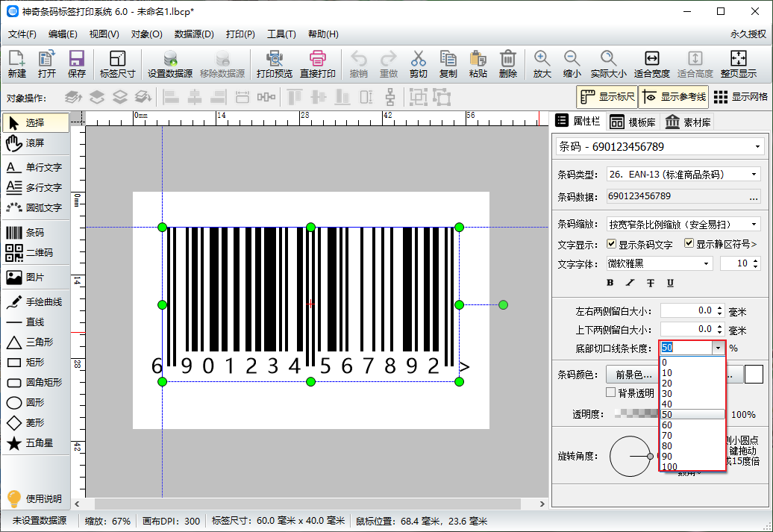
Task: Click 整页显示 full page icon
Action: [x=738, y=64]
